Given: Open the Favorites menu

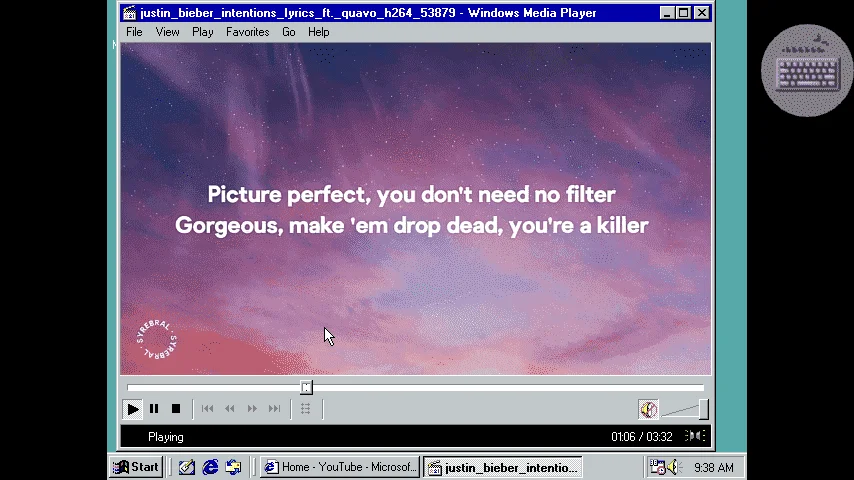Looking at the screenshot, I should [x=248, y=32].
